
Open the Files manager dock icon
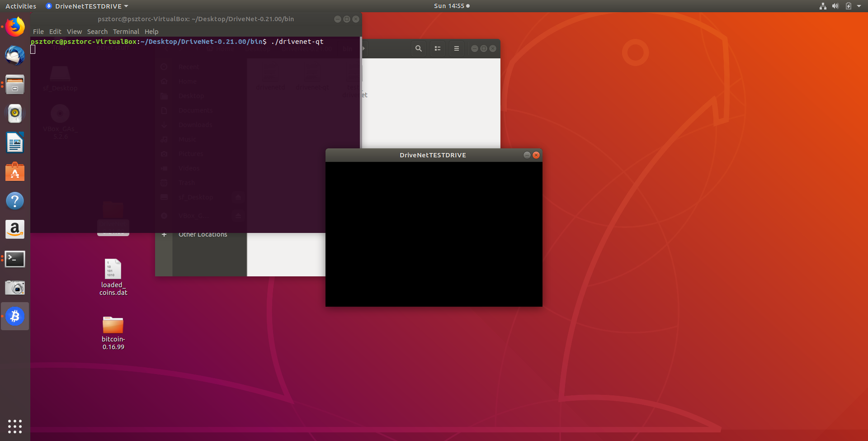coord(15,85)
